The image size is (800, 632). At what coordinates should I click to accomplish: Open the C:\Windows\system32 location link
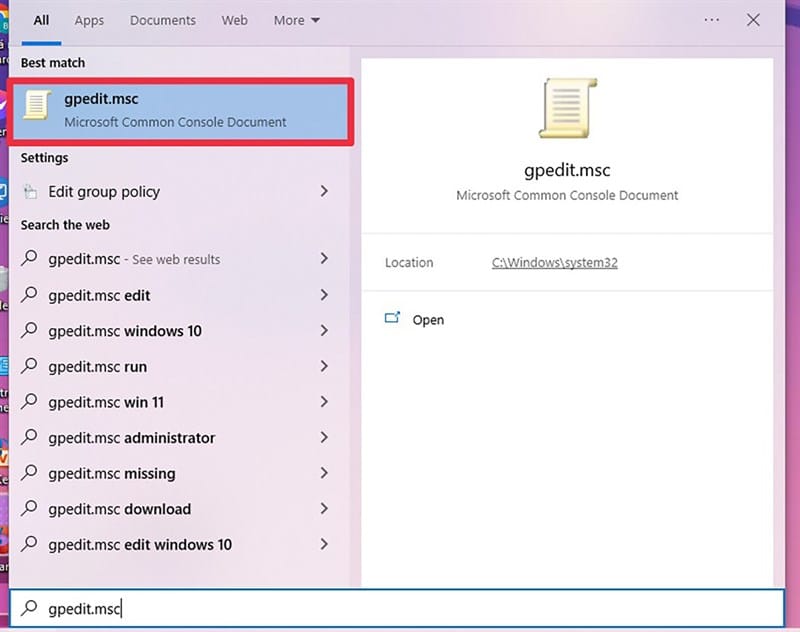coord(555,263)
